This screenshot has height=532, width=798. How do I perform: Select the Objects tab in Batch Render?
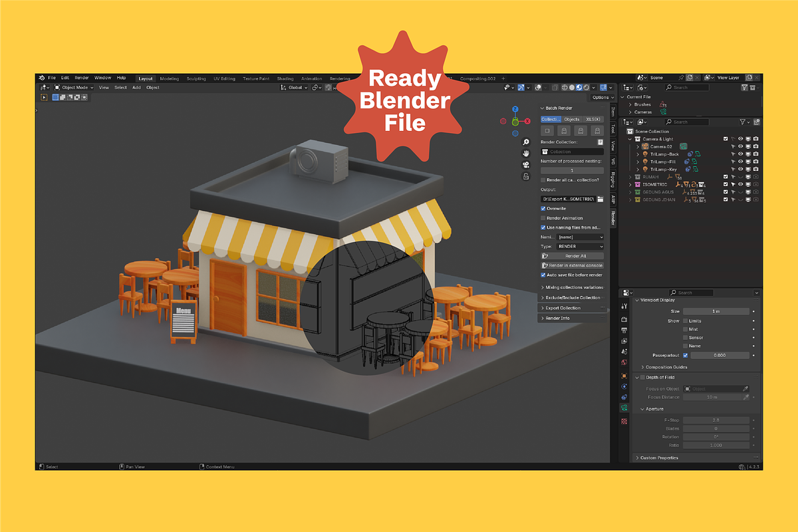click(572, 119)
